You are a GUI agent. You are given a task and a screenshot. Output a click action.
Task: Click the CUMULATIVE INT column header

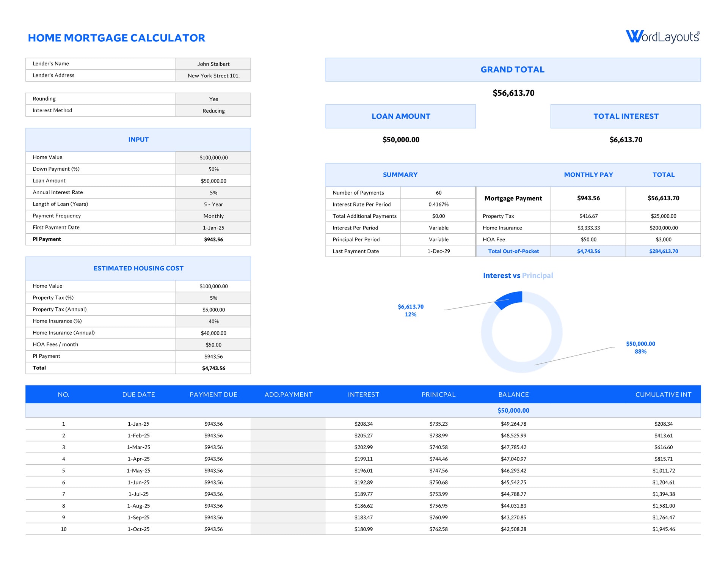coord(663,395)
